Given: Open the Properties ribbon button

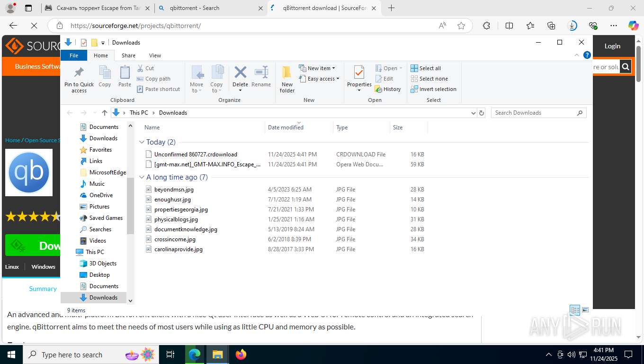Looking at the screenshot, I should 359,79.
